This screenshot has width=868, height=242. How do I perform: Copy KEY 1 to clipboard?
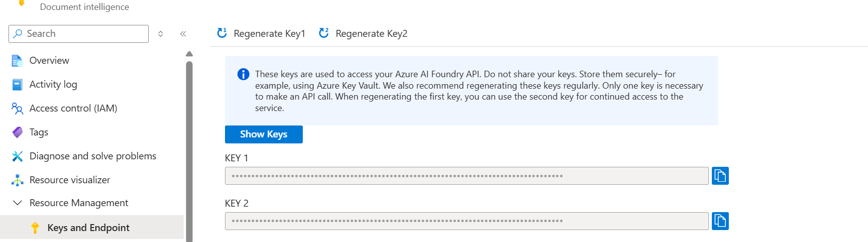(x=720, y=176)
